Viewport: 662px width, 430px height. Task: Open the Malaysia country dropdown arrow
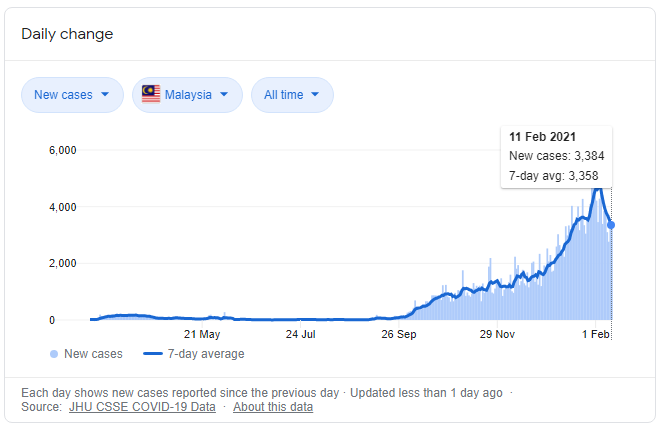(224, 95)
